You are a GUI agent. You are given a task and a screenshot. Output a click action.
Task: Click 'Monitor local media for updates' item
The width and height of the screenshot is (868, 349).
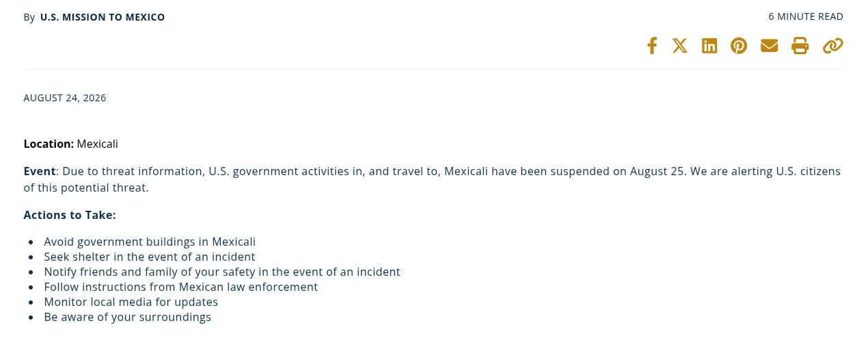pyautogui.click(x=131, y=302)
